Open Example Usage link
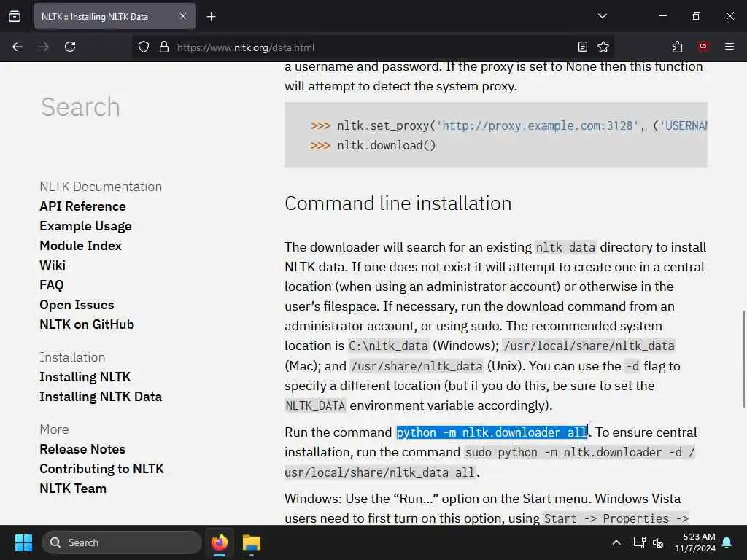Screen dimensions: 747x560 coord(86,226)
